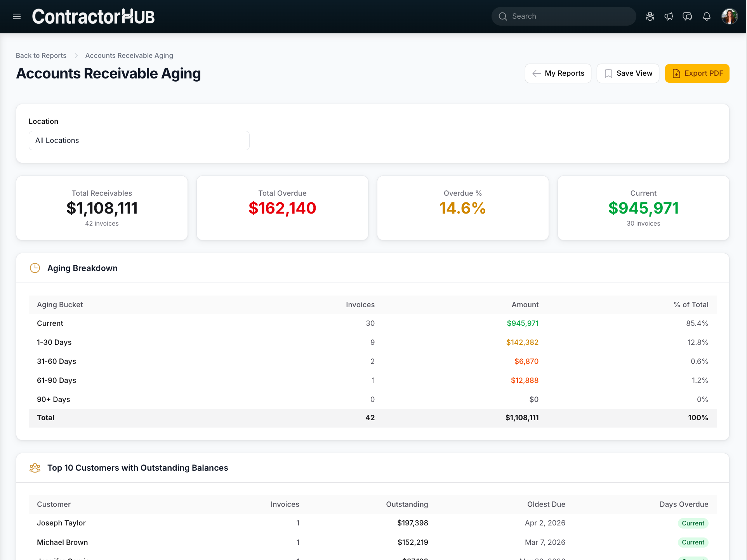Open the All Locations dropdown
The image size is (747, 560).
pos(139,140)
